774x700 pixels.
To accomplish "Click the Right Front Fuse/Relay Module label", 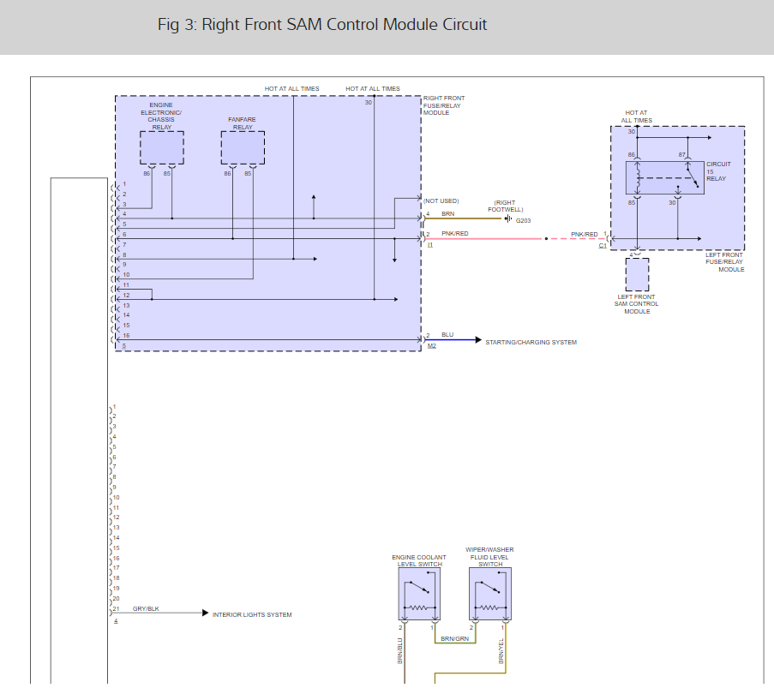I will [444, 105].
